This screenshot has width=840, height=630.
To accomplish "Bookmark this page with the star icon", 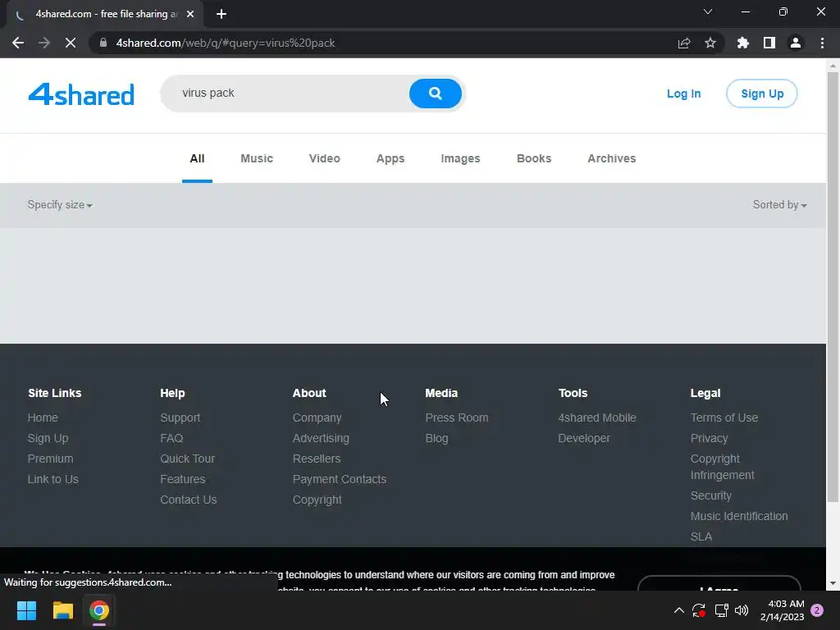I will (x=710, y=43).
